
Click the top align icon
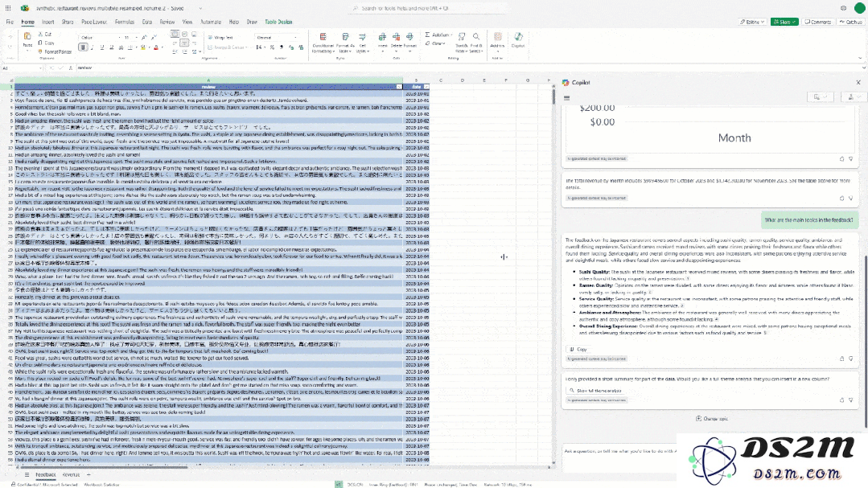pos(175,35)
